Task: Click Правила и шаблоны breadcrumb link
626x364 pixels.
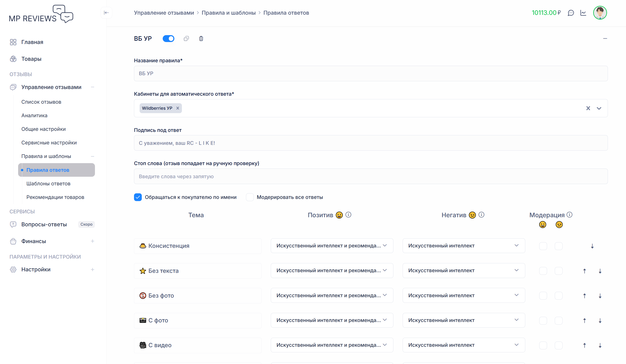Action: click(229, 13)
